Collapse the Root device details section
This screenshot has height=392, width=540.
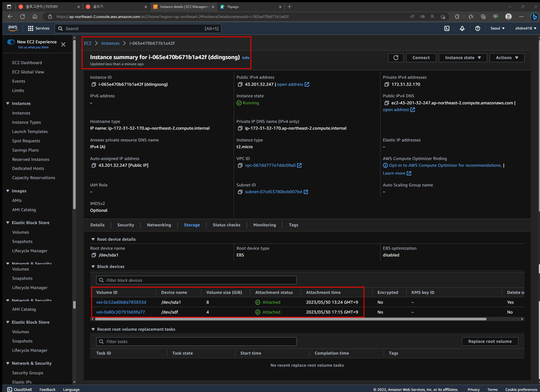point(93,239)
